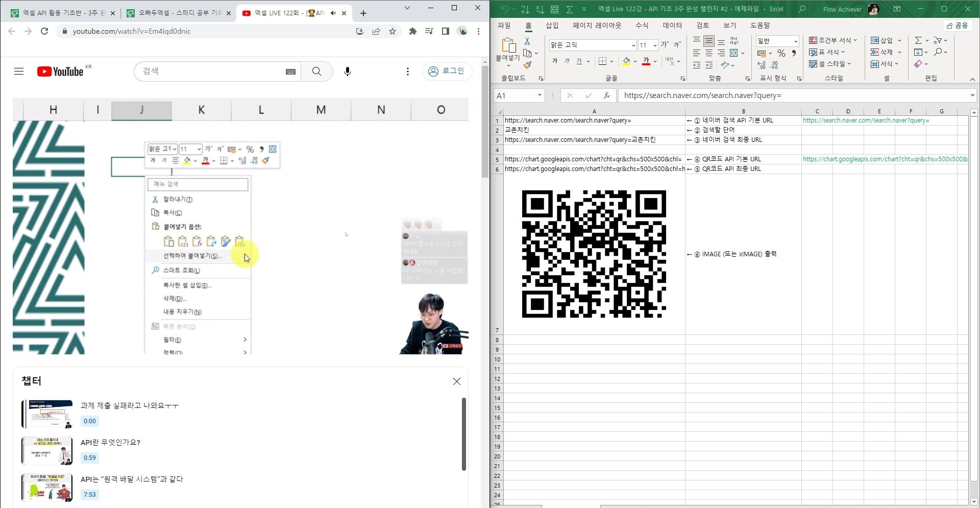The height and width of the screenshot is (508, 980).
Task: Open the 수식 ribbon tab
Action: tap(642, 25)
